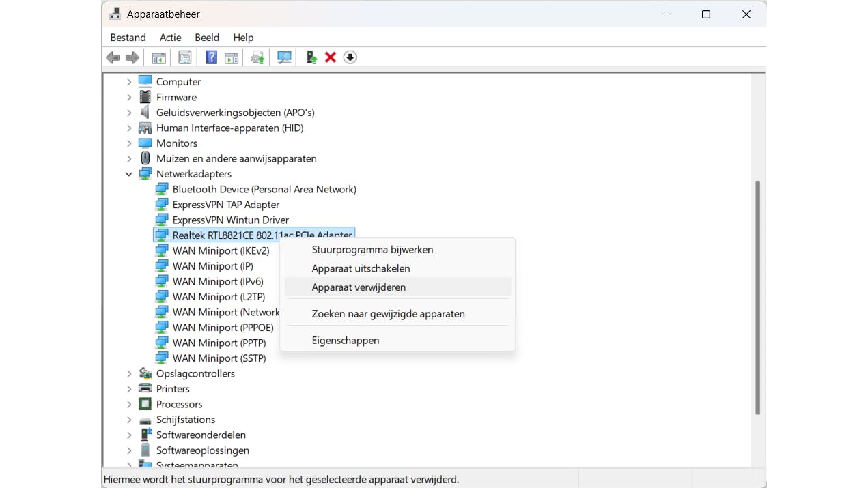
Task: Click the Computer category icon
Action: pos(145,81)
